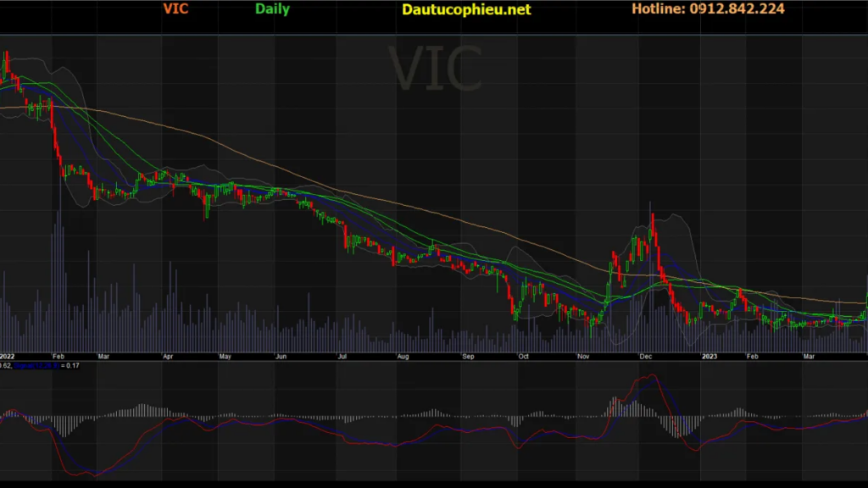Select the Jul label on time axis
This screenshot has height=488, width=868.
[342, 357]
